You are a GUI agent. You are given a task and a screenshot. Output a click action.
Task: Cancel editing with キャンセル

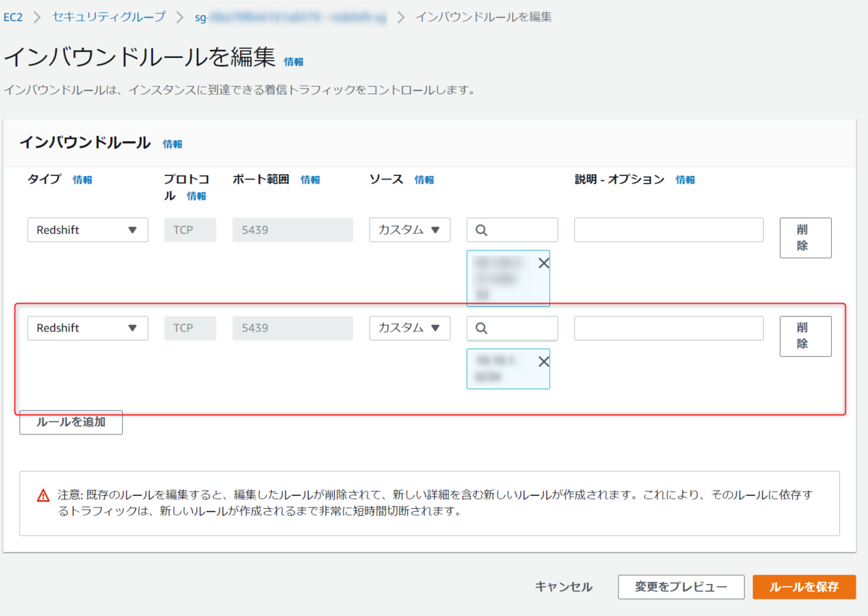pyautogui.click(x=563, y=587)
